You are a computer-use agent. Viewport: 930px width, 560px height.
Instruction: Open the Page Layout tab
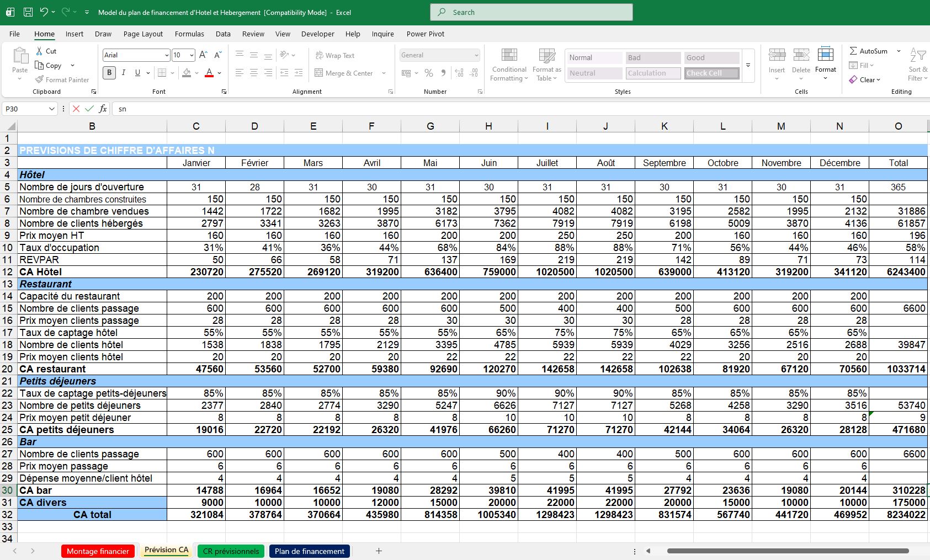(x=143, y=34)
